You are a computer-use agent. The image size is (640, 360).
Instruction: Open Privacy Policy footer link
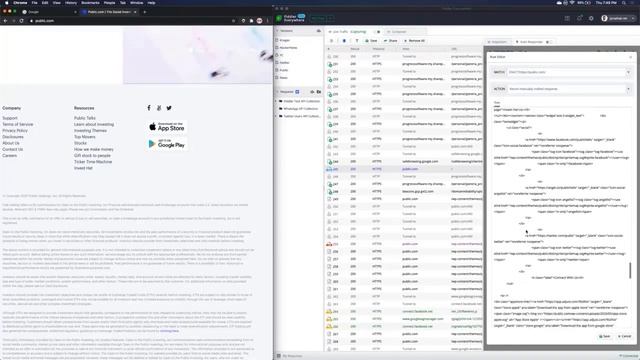coord(15,131)
